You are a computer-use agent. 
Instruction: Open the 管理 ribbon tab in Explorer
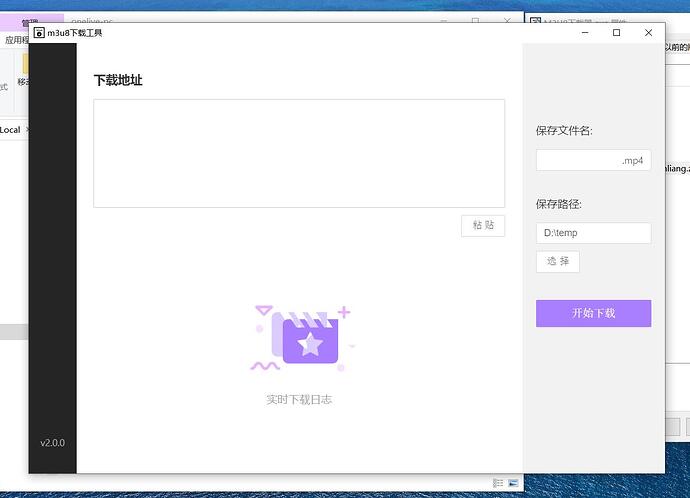pos(30,23)
